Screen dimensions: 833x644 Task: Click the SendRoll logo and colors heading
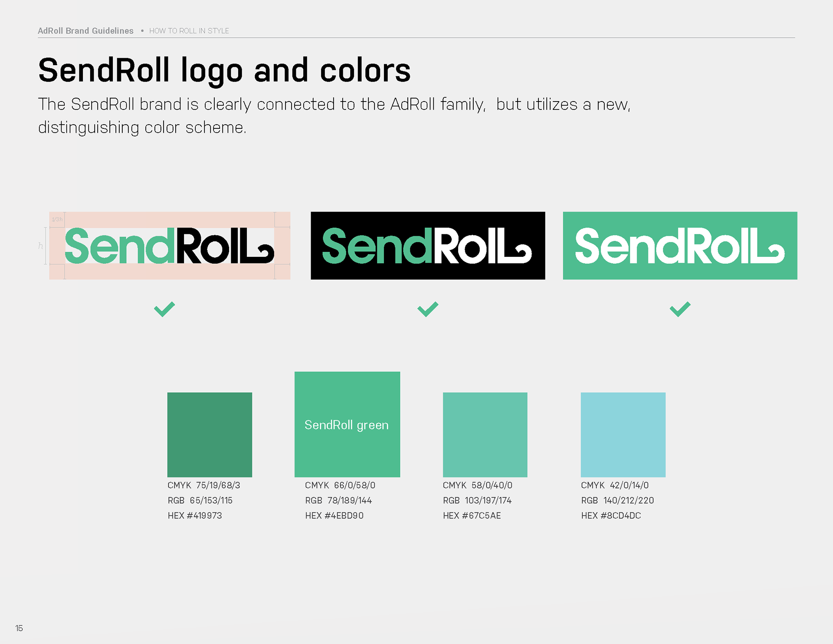click(224, 71)
